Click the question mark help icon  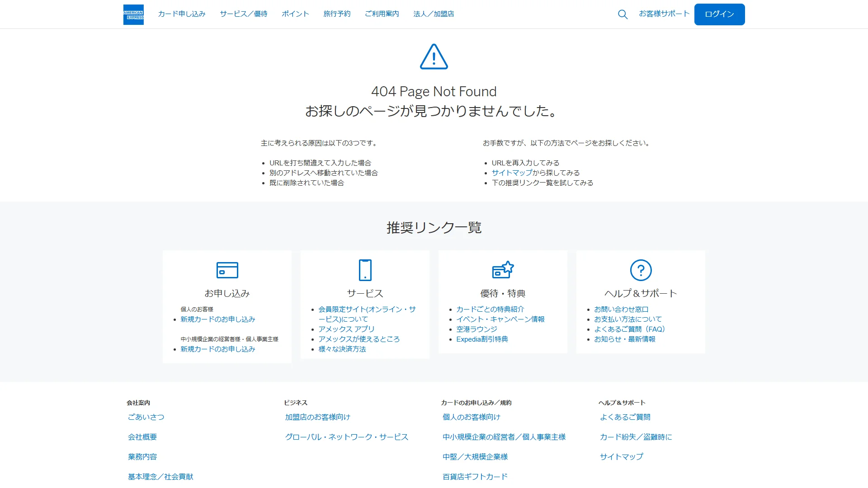641,270
